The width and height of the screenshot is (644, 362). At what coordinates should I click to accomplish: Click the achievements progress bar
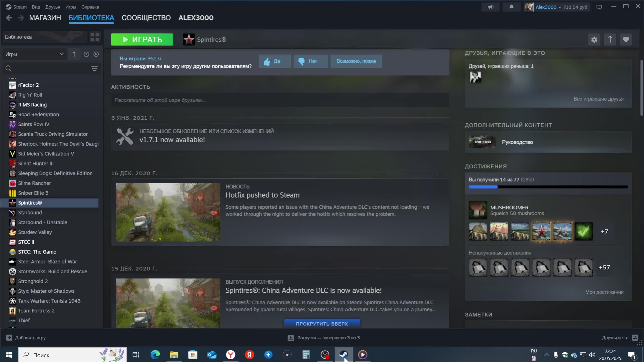tap(548, 187)
